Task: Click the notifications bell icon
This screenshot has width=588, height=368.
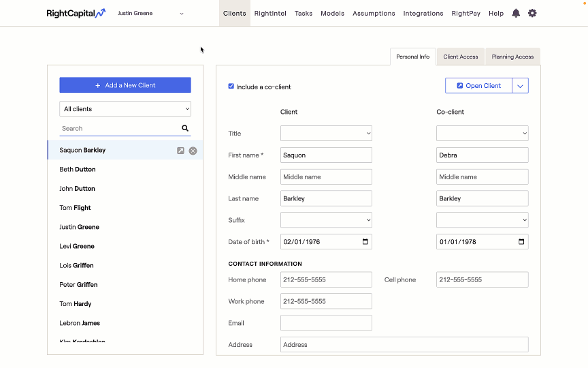Action: (516, 13)
